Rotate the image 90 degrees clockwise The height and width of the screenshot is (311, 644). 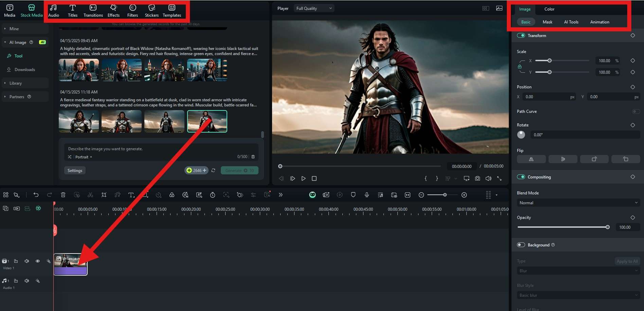pyautogui.click(x=594, y=159)
